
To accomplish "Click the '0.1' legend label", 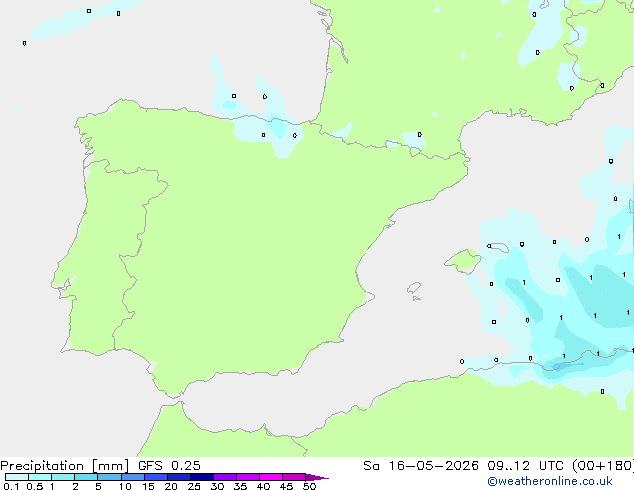I will [x=11, y=486].
